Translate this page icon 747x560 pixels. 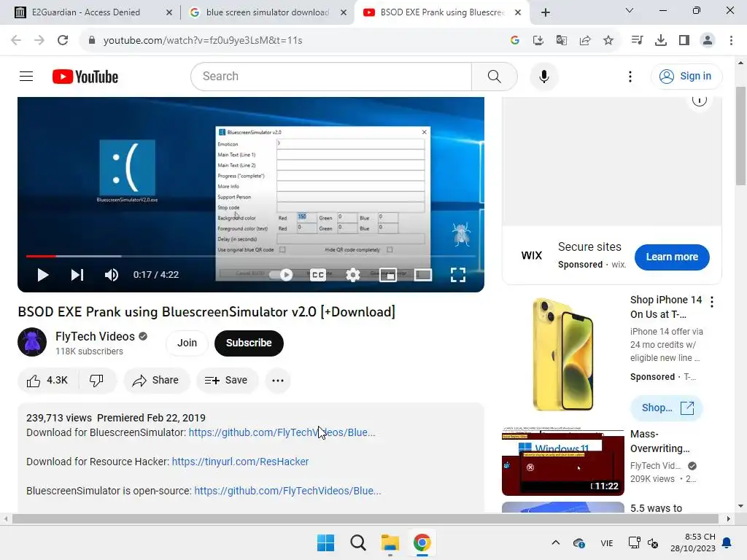[x=561, y=41]
